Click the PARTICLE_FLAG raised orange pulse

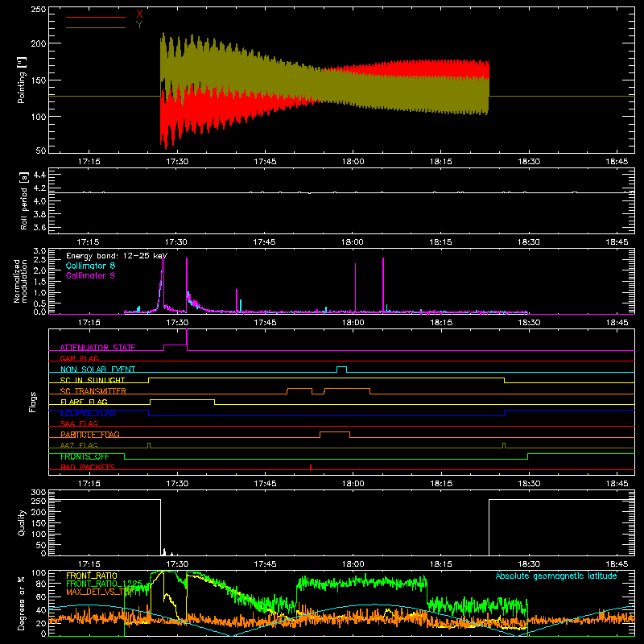[335, 435]
